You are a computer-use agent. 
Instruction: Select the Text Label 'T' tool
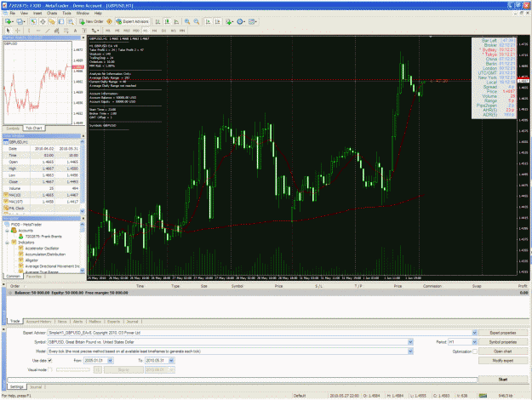(84, 31)
